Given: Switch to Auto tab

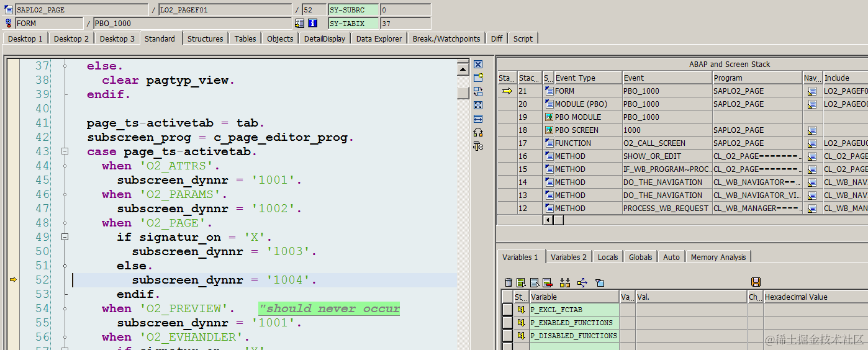Looking at the screenshot, I should (672, 257).
